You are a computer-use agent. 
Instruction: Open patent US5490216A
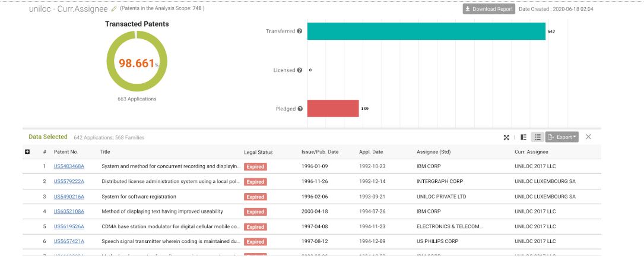point(69,197)
